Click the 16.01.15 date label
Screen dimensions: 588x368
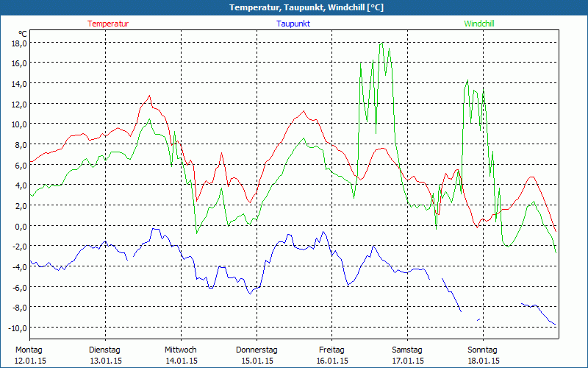click(x=333, y=361)
